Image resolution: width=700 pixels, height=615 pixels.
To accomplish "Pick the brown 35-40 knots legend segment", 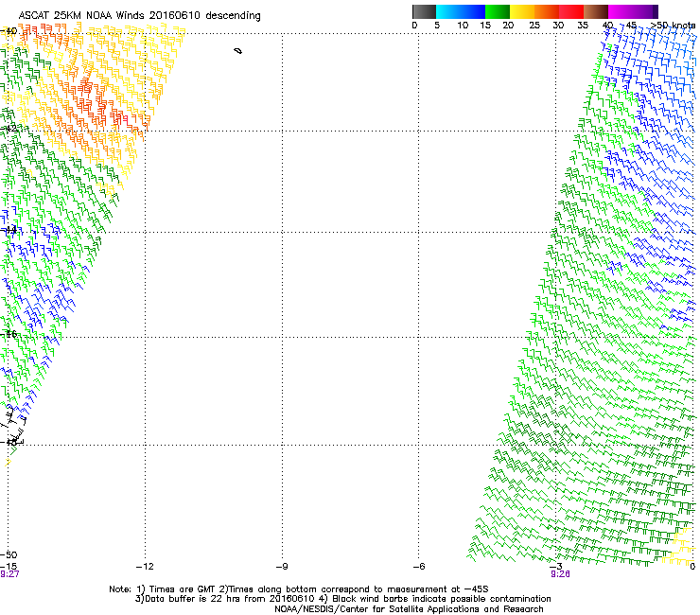I will (x=596, y=11).
